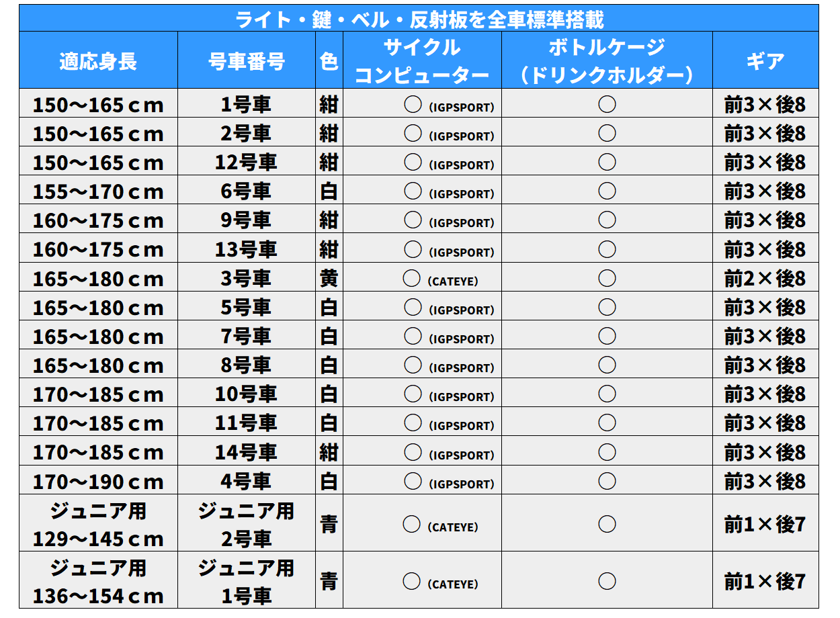Click the cycle computer circle for 4号車
This screenshot has height=618, width=840.
click(x=413, y=481)
